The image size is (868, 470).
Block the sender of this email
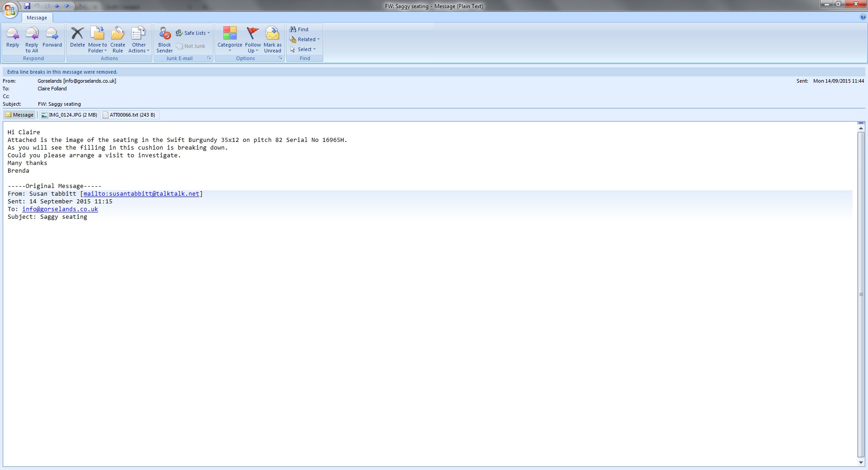click(165, 40)
